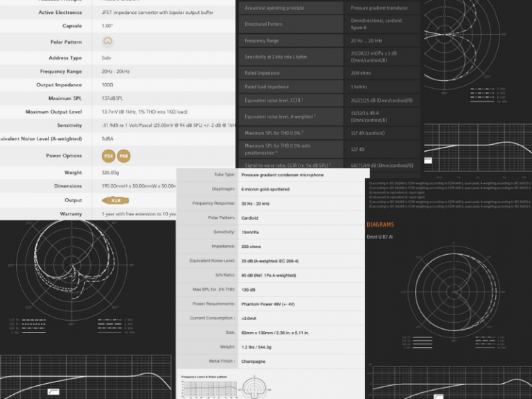Click the orange DIAGRAMS heading
This screenshot has width=532, height=399.
pos(380,224)
